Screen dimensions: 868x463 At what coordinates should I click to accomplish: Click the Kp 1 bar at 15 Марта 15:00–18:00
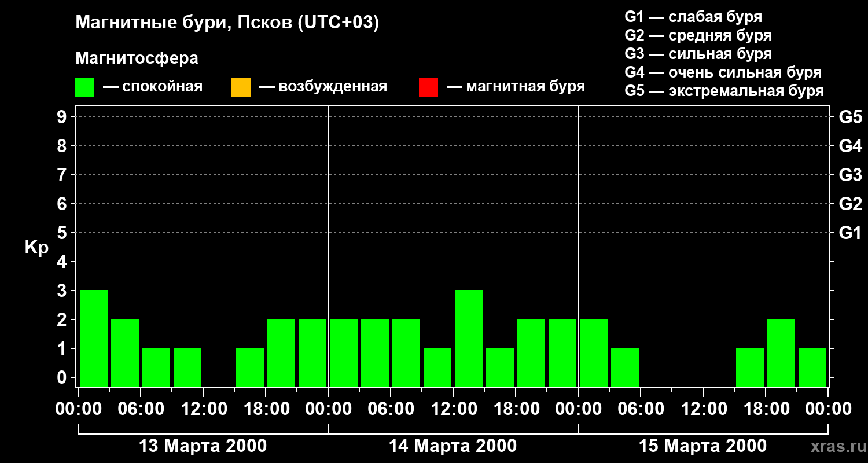point(750,367)
